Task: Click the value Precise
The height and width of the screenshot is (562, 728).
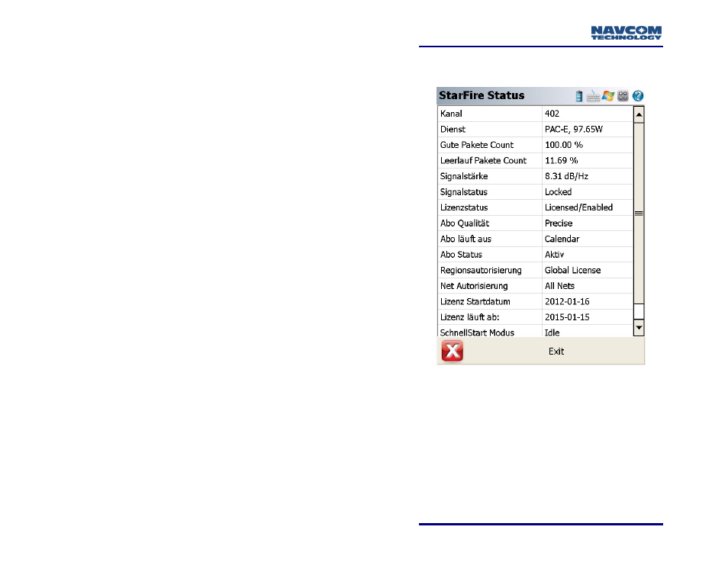Action: coord(559,223)
